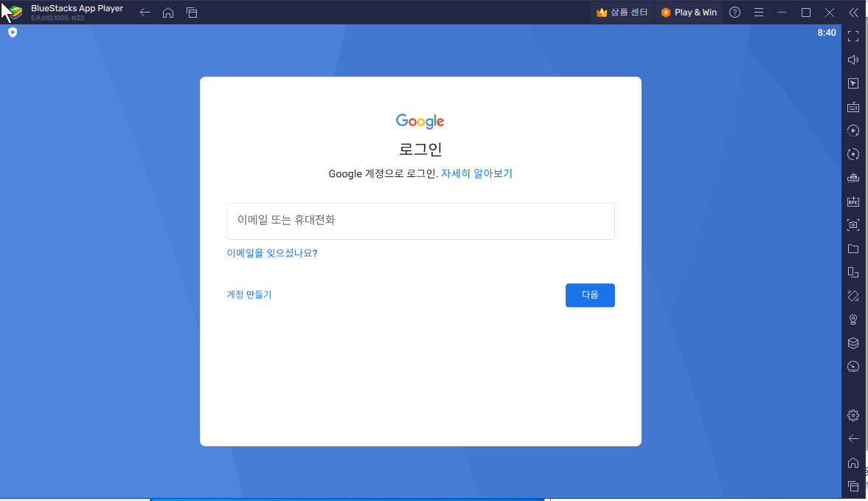Image resolution: width=868 pixels, height=501 pixels.
Task: Open the sidebar icon below the keyboard icon
Action: pyautogui.click(x=853, y=131)
